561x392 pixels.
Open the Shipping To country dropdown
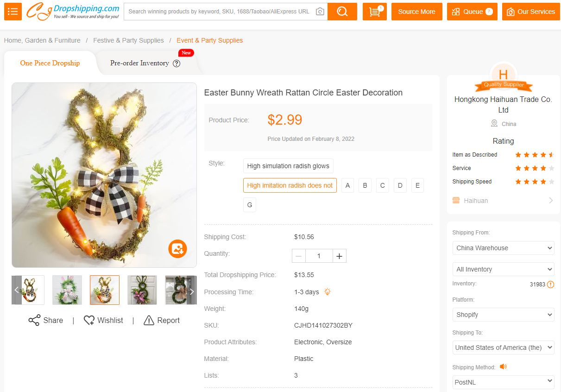pyautogui.click(x=503, y=348)
